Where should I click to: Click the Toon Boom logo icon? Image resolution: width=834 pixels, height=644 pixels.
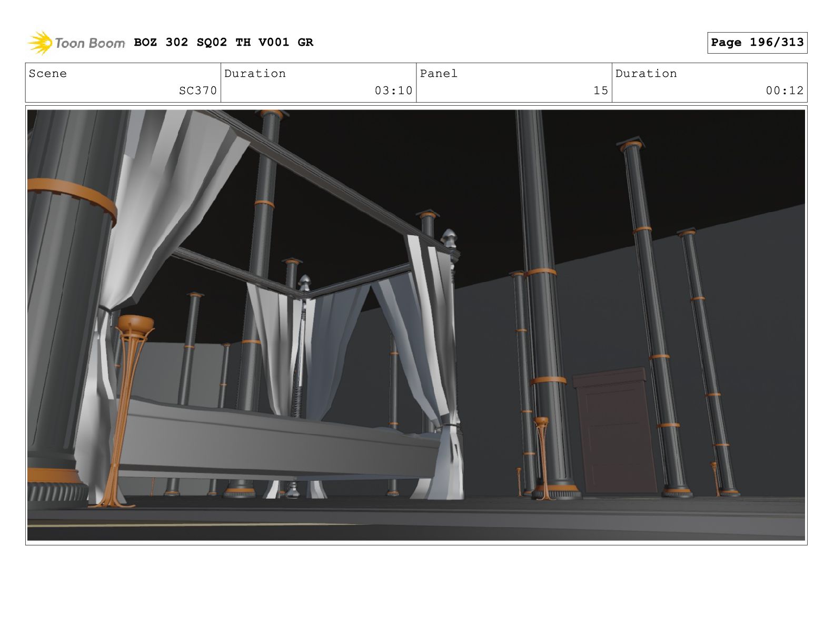click(39, 43)
